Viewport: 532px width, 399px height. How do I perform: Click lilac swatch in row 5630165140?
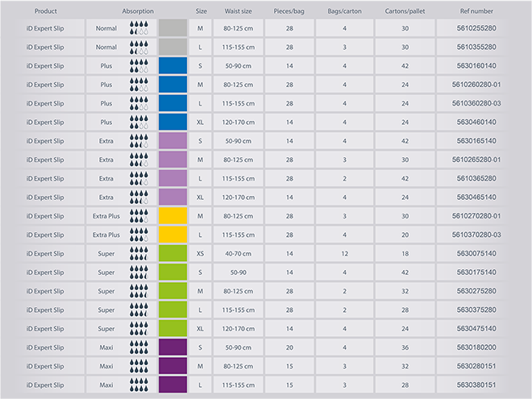[172, 140]
